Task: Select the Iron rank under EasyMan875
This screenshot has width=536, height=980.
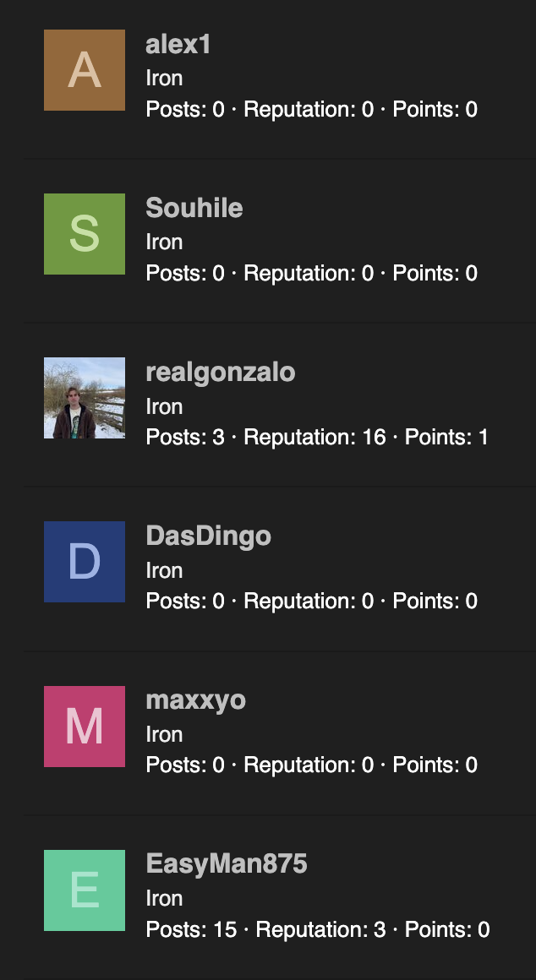Action: [x=165, y=898]
